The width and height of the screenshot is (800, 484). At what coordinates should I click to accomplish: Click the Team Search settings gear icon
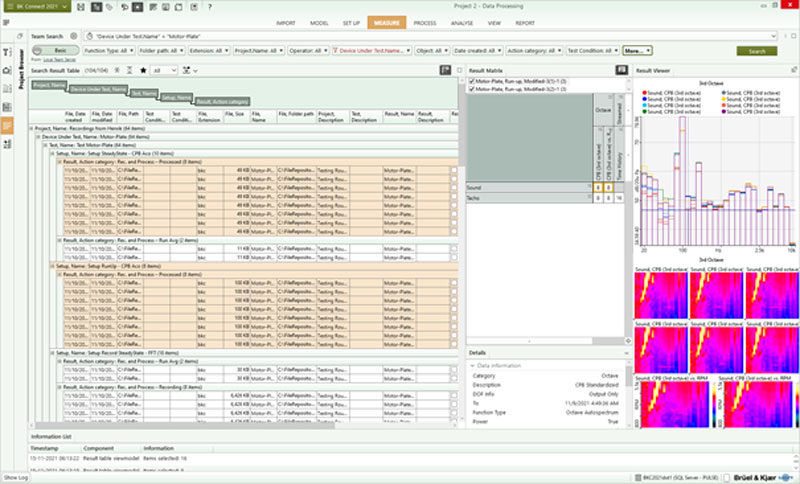[73, 36]
